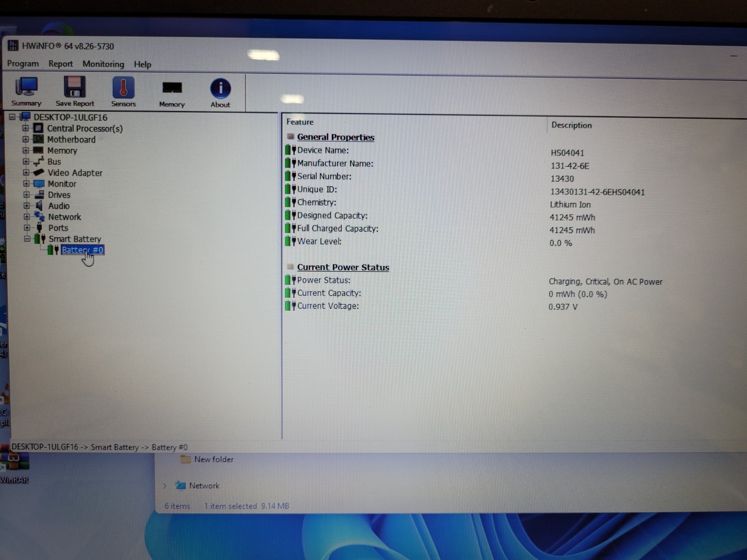This screenshot has height=560, width=747.
Task: Select the Video Adapter tree label
Action: 75,173
